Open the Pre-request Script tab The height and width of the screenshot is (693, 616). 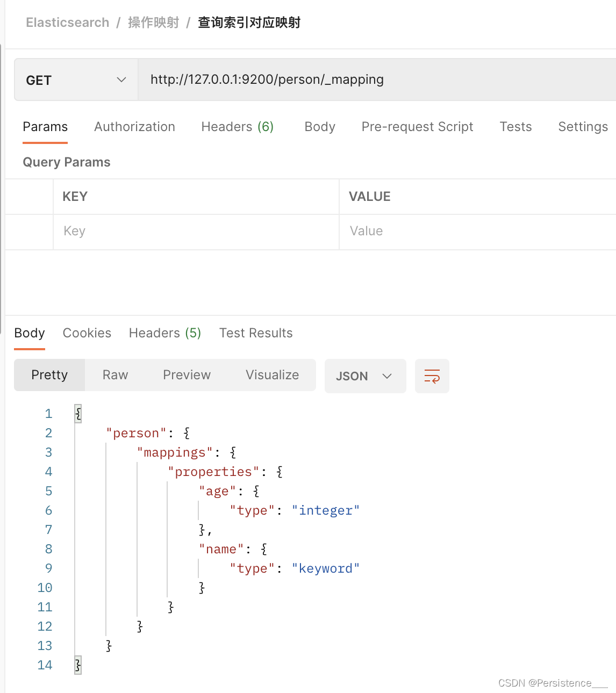tap(418, 127)
